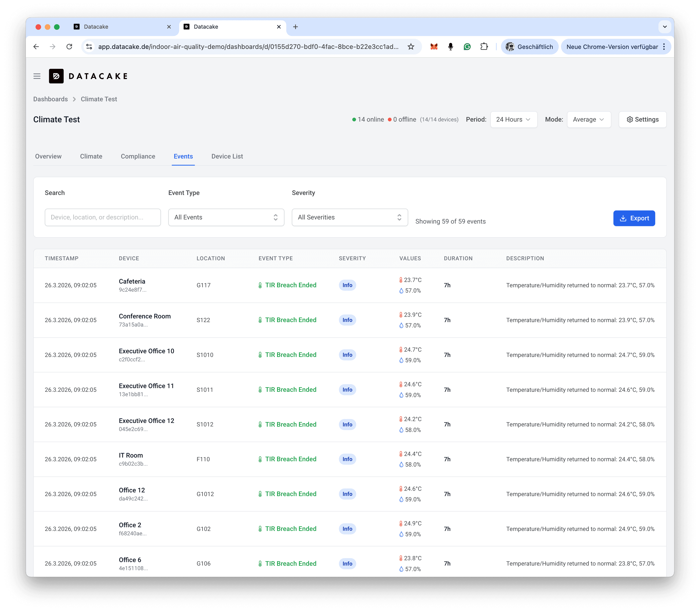Go back with browser back arrow
700x611 pixels.
[x=36, y=47]
